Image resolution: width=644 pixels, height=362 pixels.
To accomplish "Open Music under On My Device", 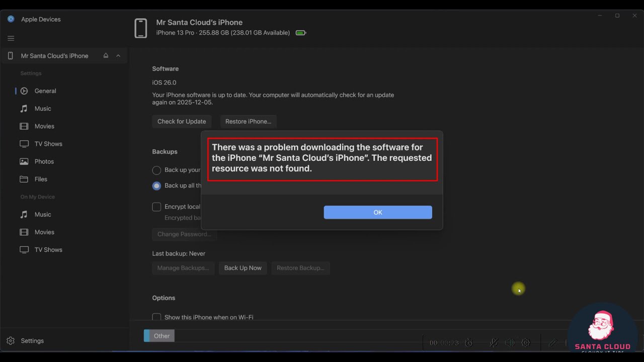I will pyautogui.click(x=43, y=215).
